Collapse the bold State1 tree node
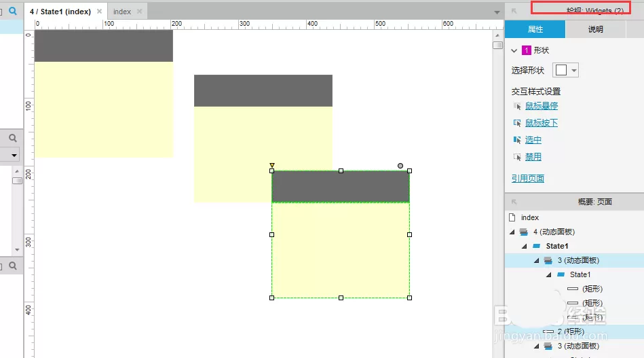 coord(525,246)
